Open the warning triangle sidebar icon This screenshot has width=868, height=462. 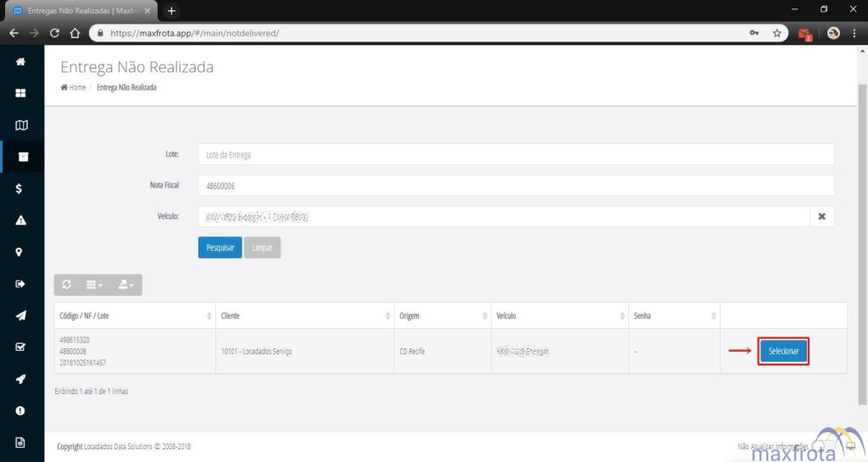point(20,220)
